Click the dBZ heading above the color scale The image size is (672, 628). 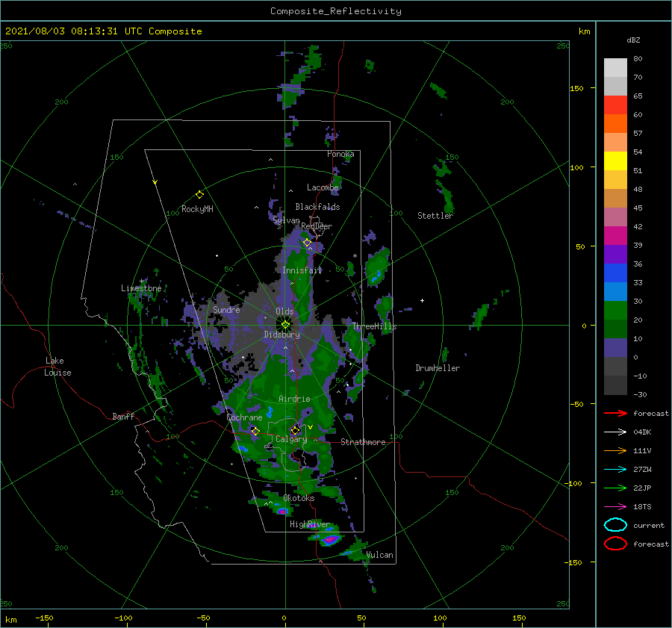(x=633, y=40)
